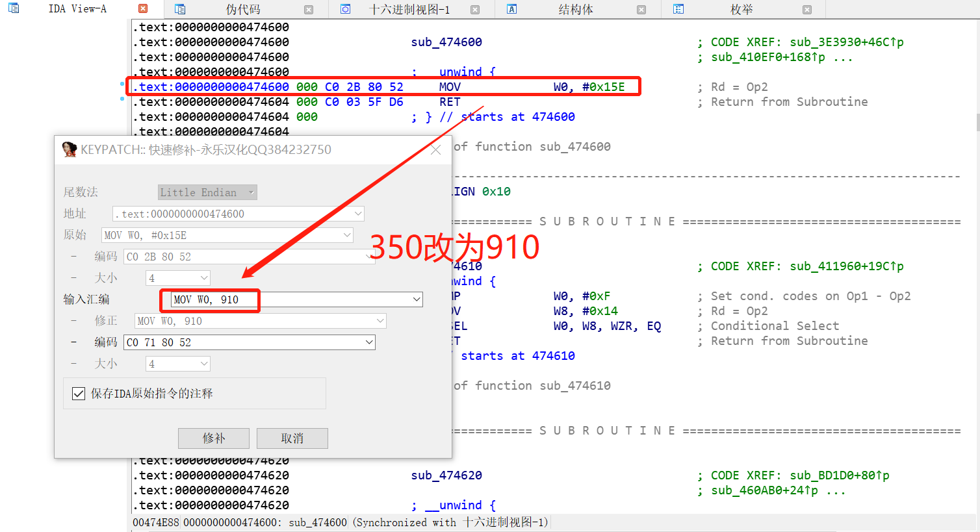Viewport: 980px width, 532px height.
Task: Open the Little Endian dropdown
Action: pos(207,192)
